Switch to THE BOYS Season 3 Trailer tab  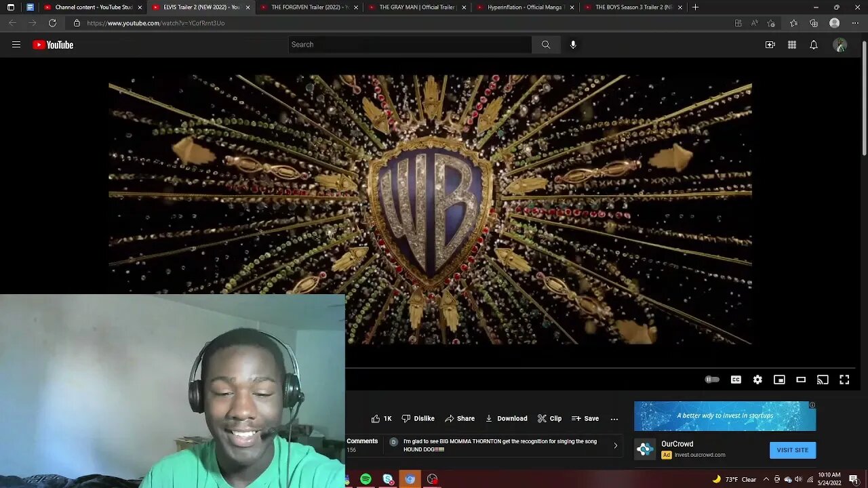point(633,7)
